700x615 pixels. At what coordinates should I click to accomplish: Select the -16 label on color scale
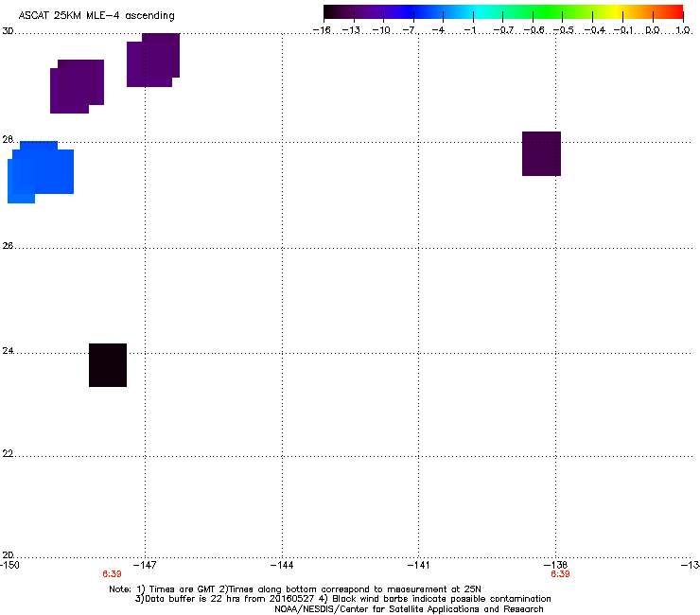coord(322,30)
